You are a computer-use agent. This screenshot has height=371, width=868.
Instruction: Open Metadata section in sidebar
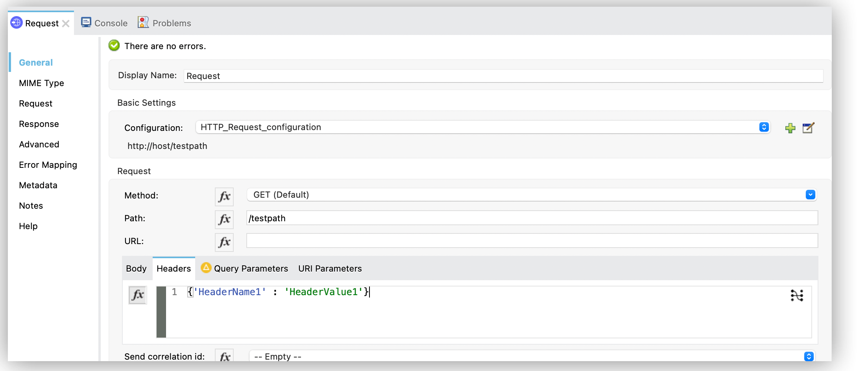coord(38,185)
